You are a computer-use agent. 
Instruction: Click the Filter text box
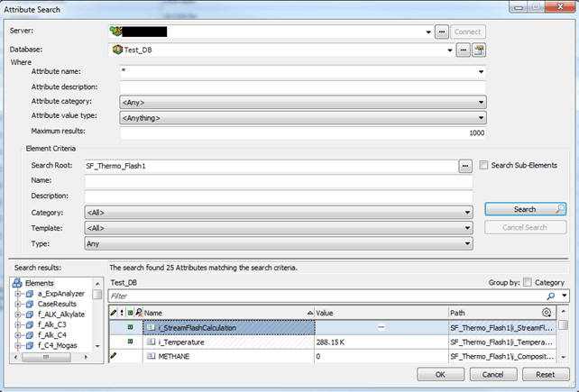326,296
